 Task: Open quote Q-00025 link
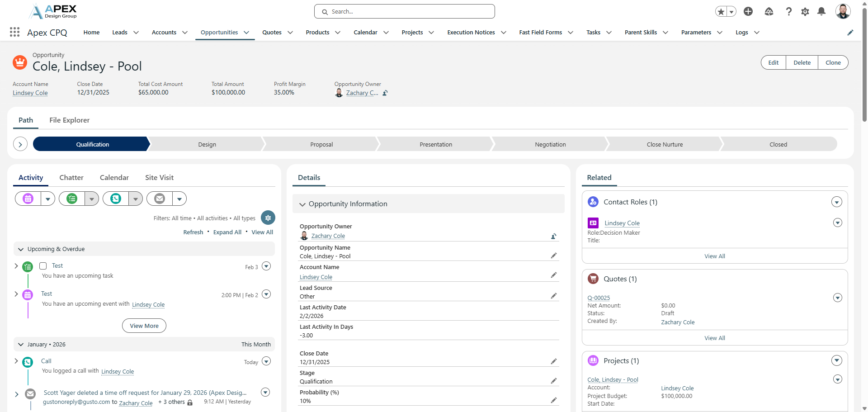pyautogui.click(x=599, y=298)
